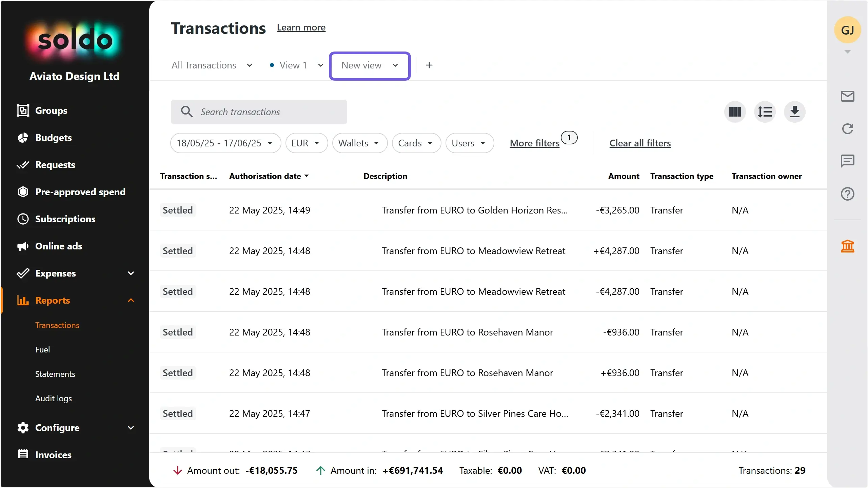Open the chat messages icon
Screen dimensions: 868x488
847,161
